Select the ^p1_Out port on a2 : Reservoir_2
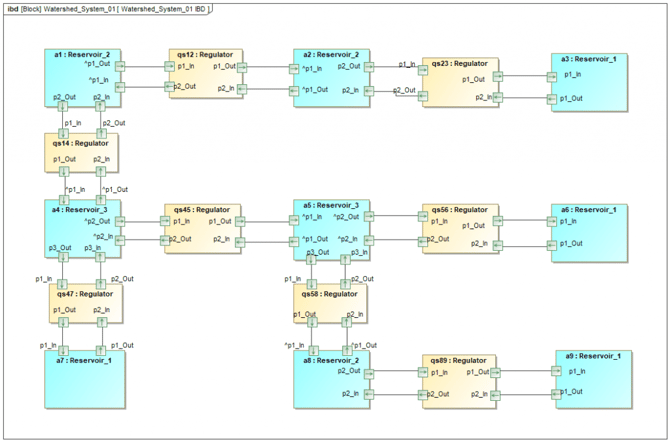The height and width of the screenshot is (442, 670). coord(294,91)
